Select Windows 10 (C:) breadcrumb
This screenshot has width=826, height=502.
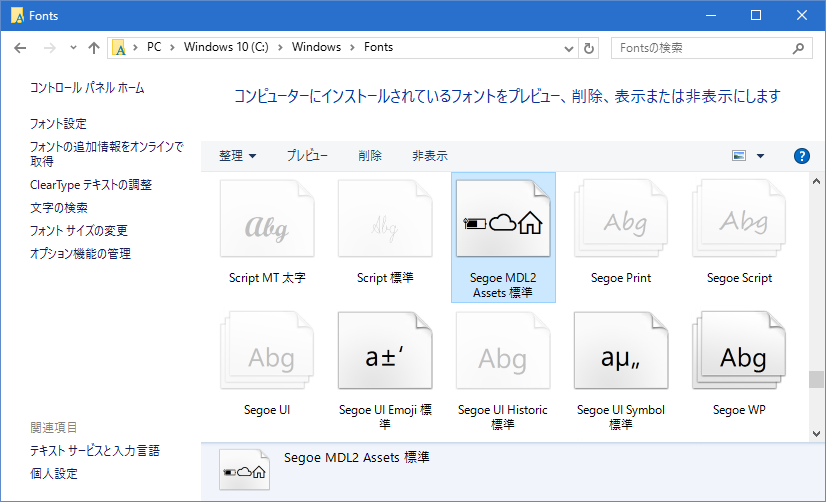point(226,47)
